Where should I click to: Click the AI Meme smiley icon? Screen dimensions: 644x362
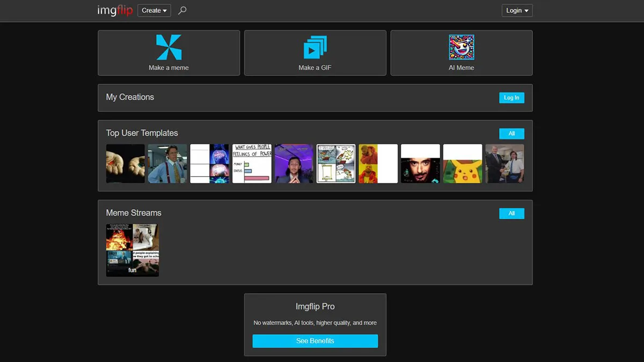click(462, 47)
